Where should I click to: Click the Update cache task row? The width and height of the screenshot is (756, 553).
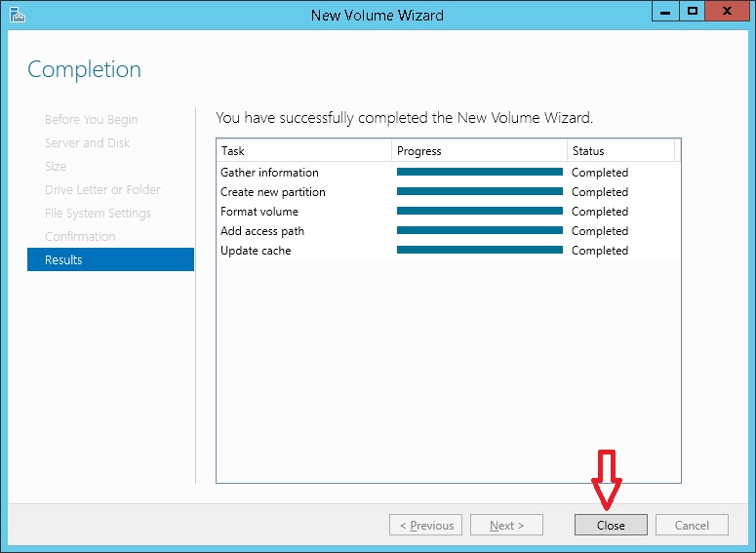(256, 251)
